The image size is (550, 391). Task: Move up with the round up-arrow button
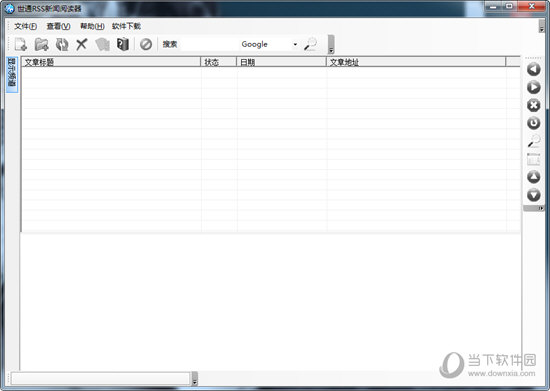click(534, 177)
